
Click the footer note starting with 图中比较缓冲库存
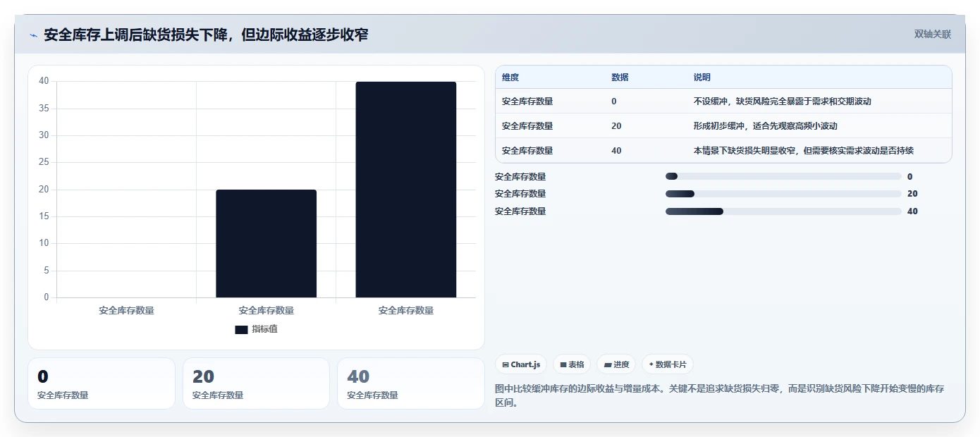(720, 395)
